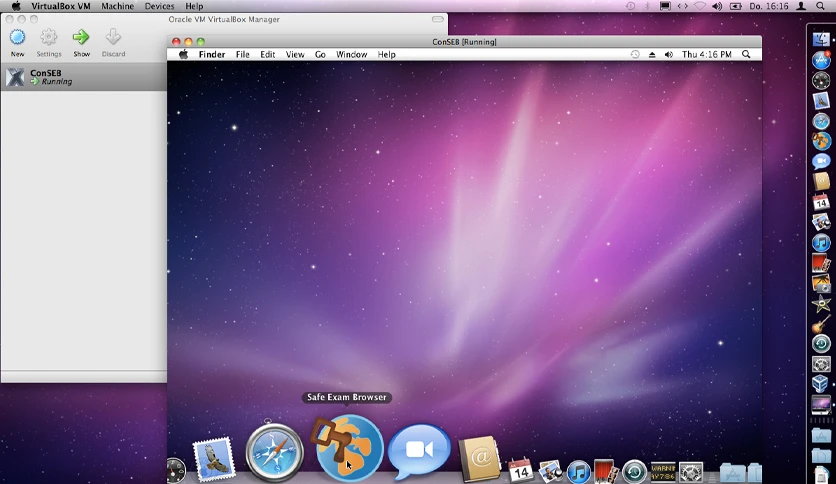Click guest eject icon in menu bar
The image size is (836, 484).
point(652,54)
